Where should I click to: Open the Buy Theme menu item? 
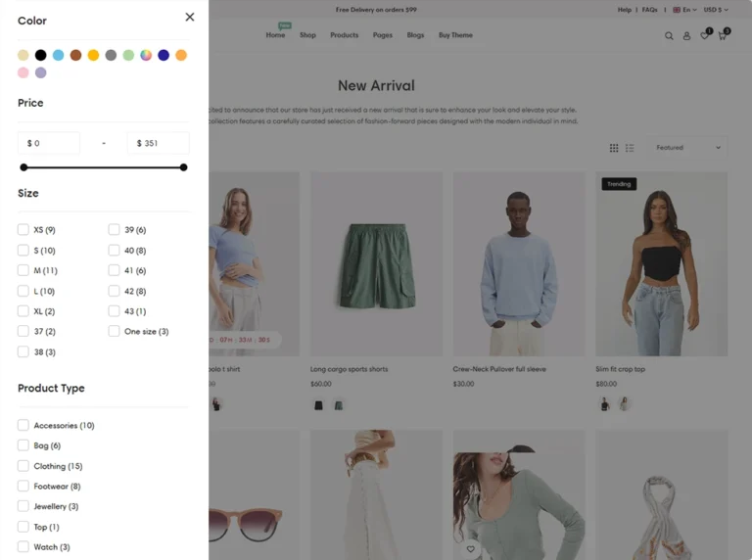coord(455,35)
